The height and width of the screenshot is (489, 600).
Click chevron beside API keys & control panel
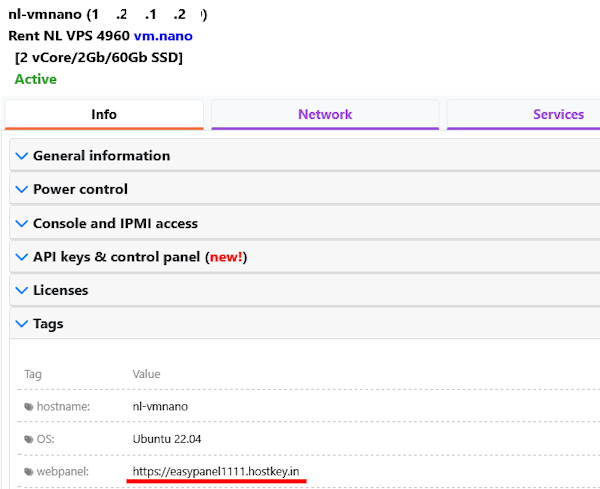click(22, 257)
